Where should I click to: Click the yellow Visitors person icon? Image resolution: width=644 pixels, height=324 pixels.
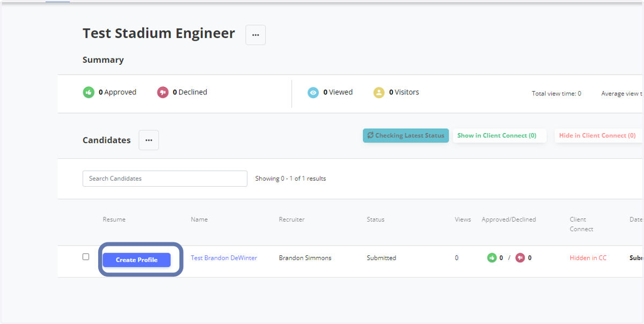(x=379, y=92)
